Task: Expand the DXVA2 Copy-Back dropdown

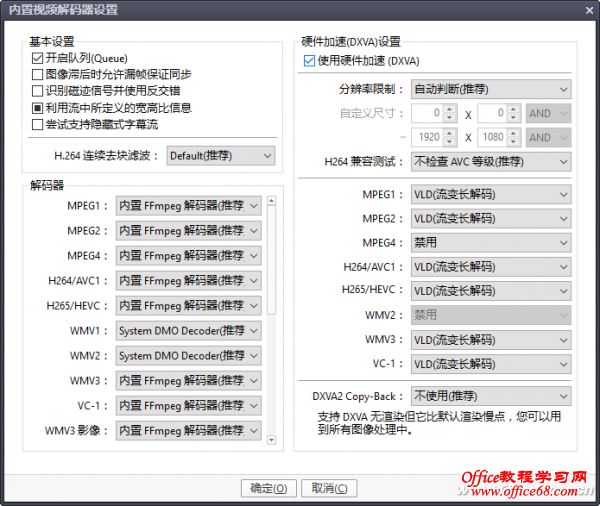Action: (x=490, y=396)
